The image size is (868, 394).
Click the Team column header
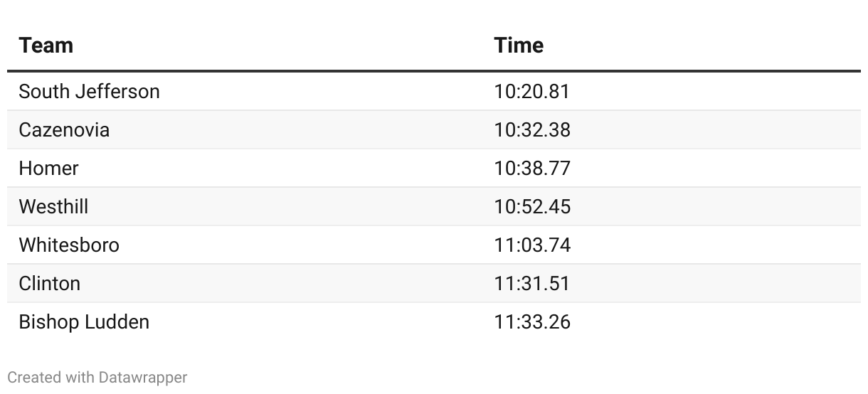coord(46,46)
